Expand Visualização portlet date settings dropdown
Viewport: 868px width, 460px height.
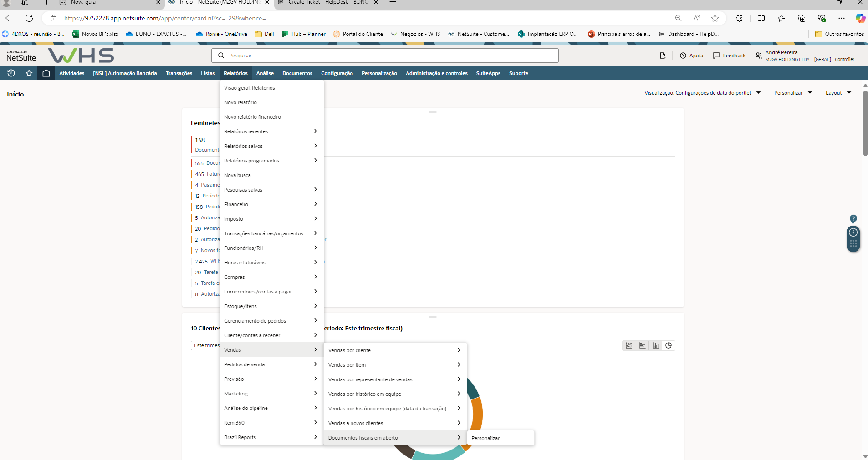702,93
